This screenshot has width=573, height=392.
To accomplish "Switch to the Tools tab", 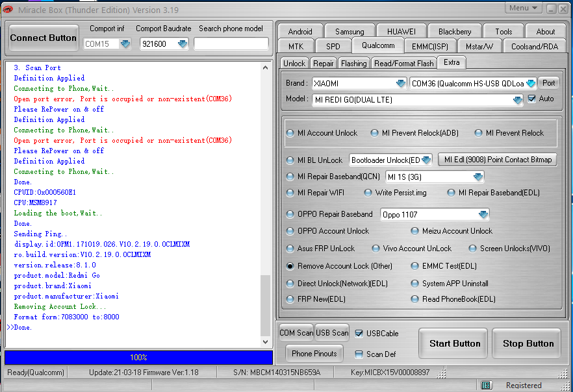I will coord(503,31).
